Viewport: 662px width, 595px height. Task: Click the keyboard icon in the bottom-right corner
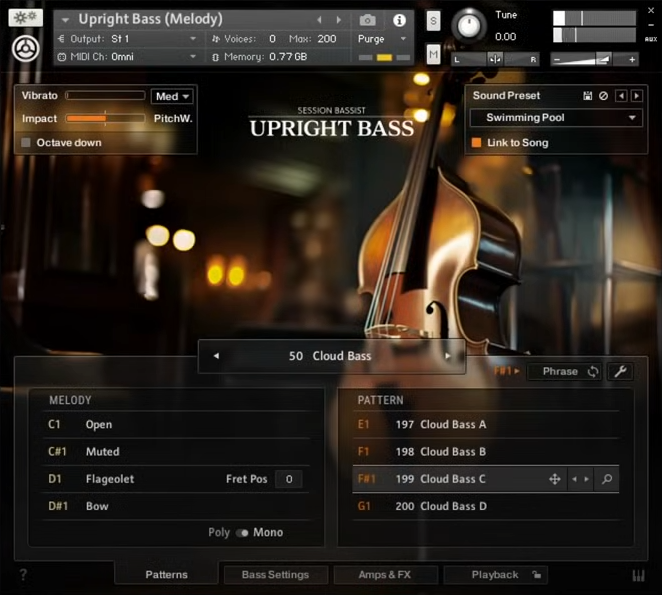639,575
